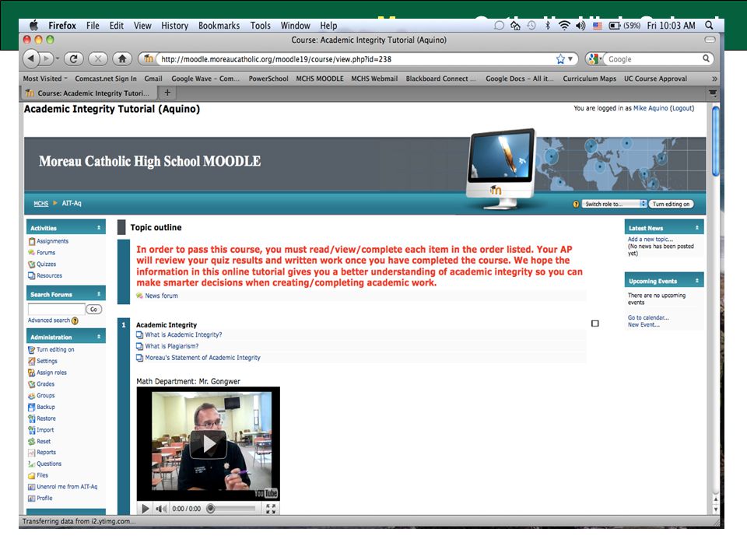The image size is (747, 560).
Task: Select the Academic Integrity Tutorial tab
Action: pyautogui.click(x=89, y=93)
